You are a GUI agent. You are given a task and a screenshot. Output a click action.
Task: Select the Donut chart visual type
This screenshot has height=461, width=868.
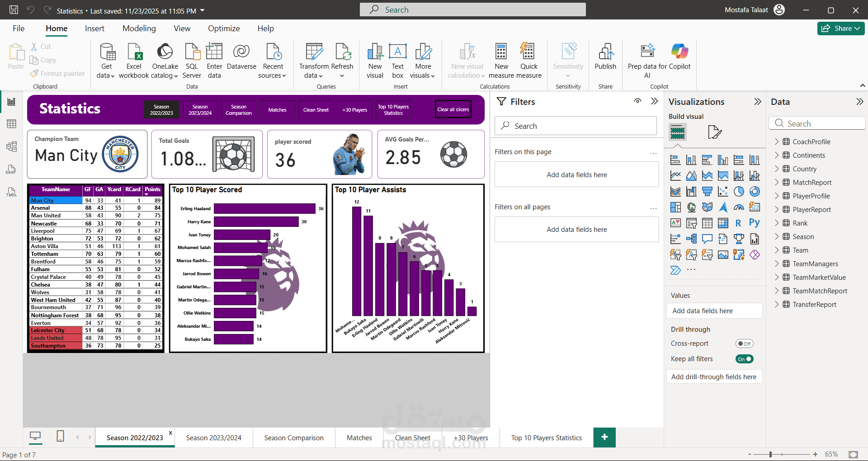755,192
